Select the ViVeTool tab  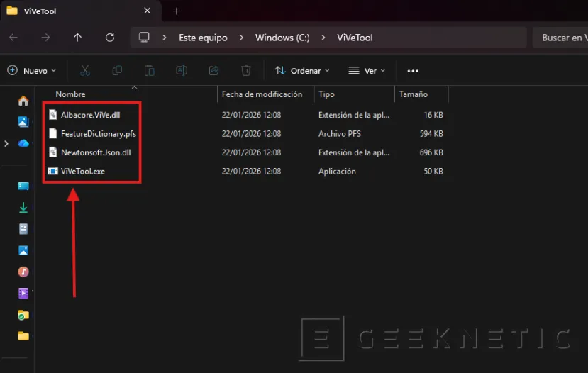point(81,11)
